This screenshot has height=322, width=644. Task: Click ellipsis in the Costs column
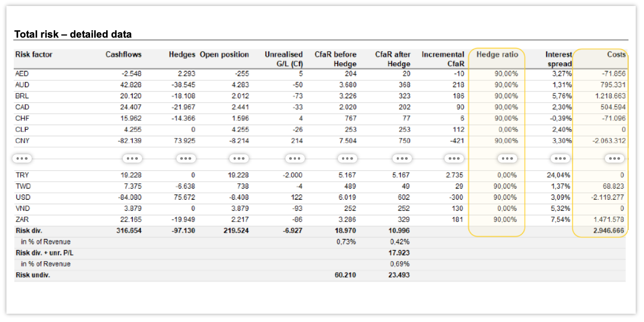615,158
